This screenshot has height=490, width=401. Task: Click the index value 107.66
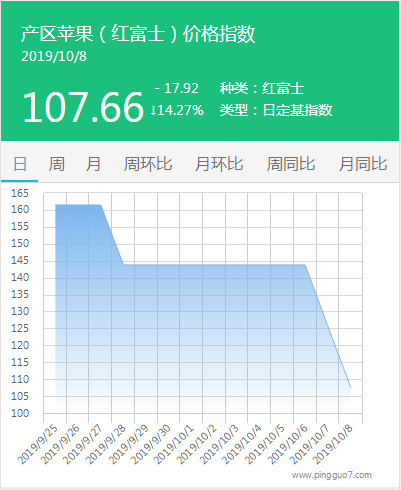pyautogui.click(x=83, y=107)
